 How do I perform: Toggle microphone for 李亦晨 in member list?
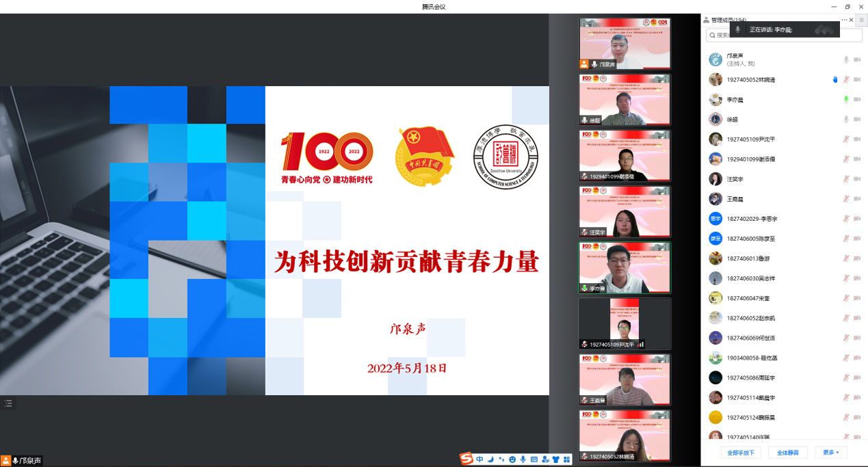846,100
